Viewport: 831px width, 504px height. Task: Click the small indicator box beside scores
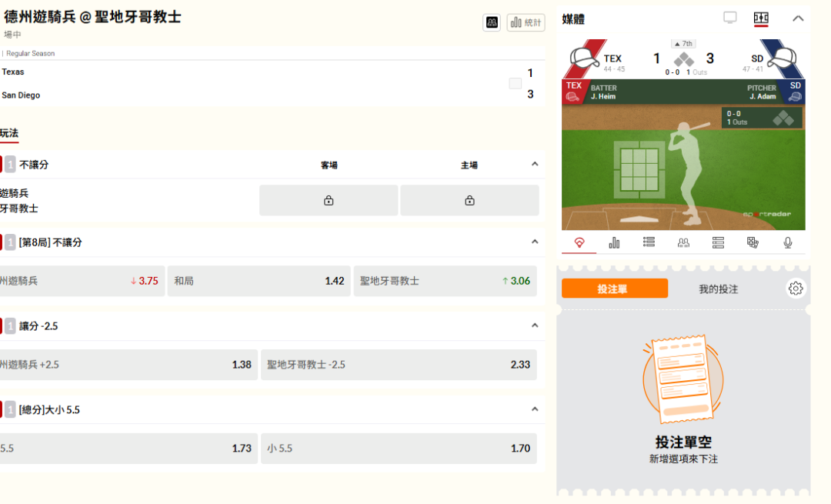(515, 83)
